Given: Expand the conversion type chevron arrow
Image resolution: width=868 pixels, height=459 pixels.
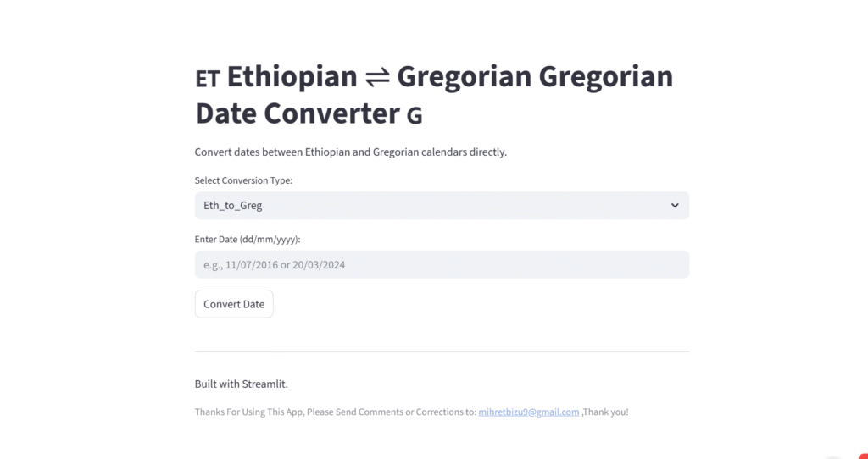Looking at the screenshot, I should (675, 206).
